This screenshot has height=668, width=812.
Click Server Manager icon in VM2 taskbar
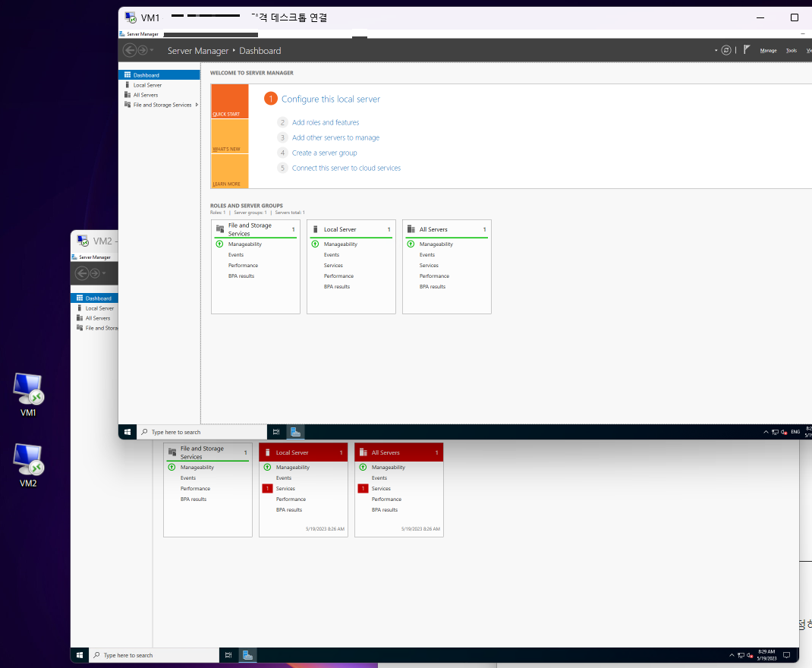tap(247, 655)
